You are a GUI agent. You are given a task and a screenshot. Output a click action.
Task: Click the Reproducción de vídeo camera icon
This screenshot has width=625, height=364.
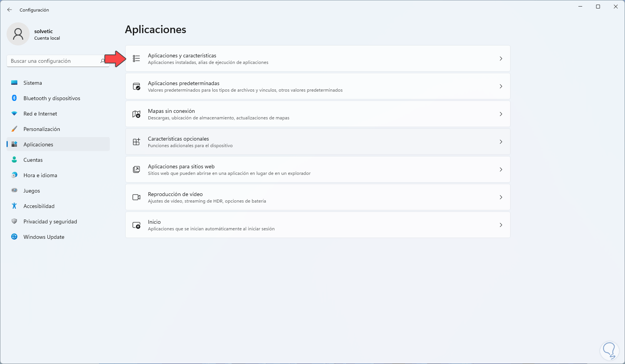136,197
